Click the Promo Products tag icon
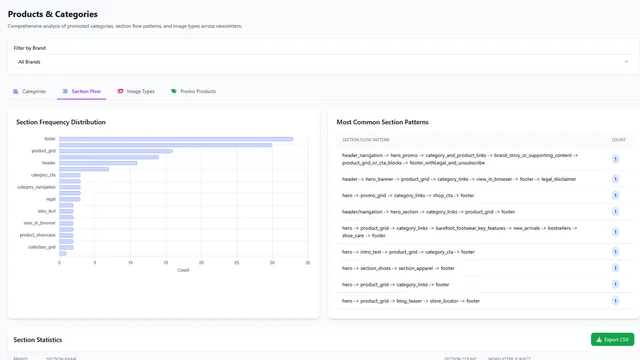 coord(174,91)
